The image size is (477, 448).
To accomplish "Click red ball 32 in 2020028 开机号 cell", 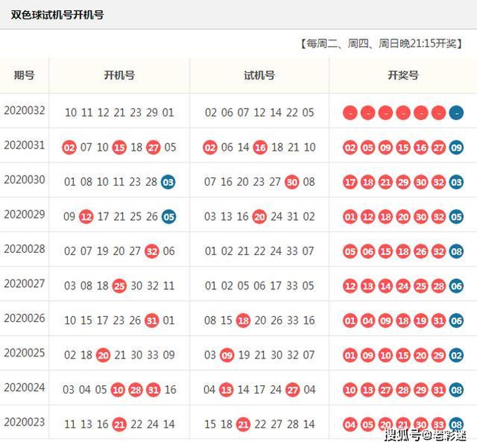I will coord(152,251).
